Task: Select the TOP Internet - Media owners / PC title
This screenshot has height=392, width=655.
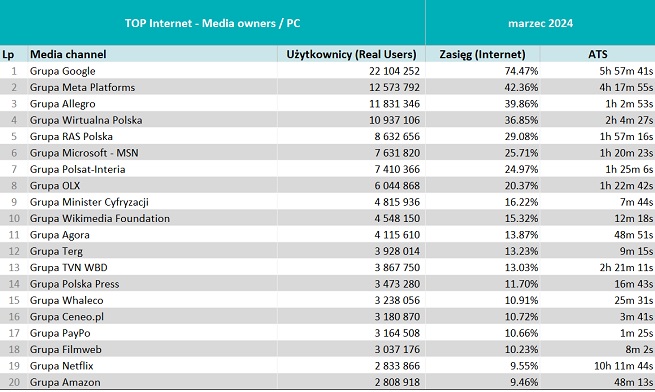Action: point(212,23)
